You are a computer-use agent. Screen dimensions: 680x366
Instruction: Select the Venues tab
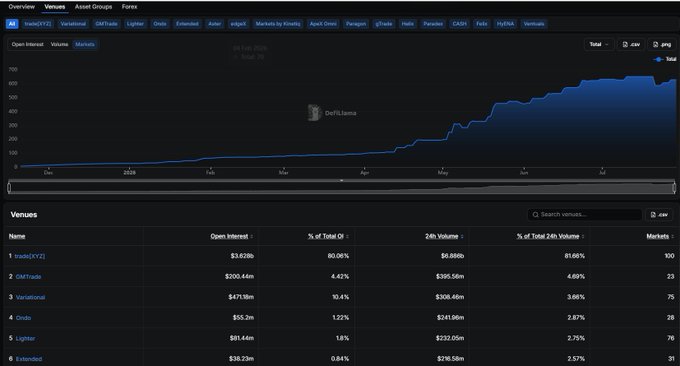coord(55,7)
